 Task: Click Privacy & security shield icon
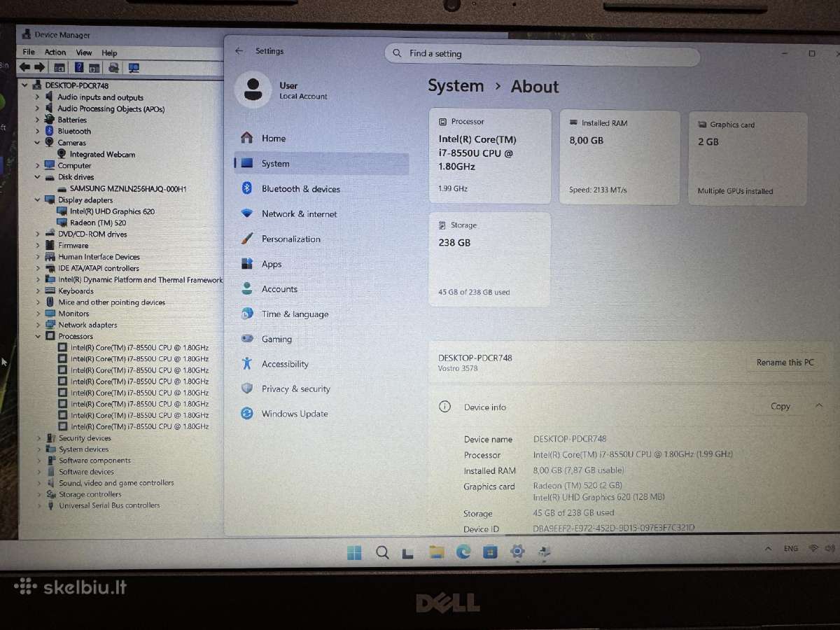point(246,388)
